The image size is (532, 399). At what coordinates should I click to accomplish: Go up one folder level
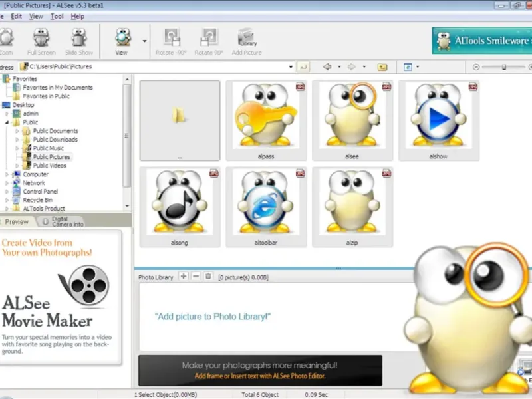coord(382,67)
